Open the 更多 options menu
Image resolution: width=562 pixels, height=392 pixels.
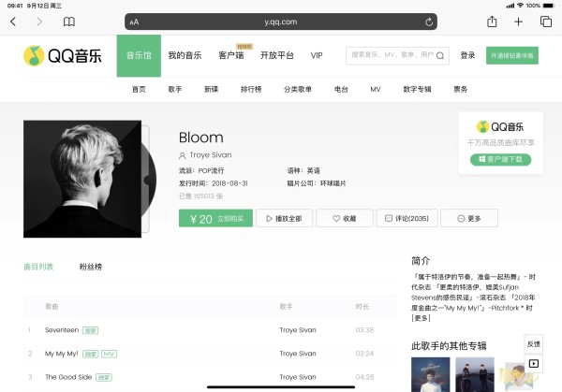469,218
